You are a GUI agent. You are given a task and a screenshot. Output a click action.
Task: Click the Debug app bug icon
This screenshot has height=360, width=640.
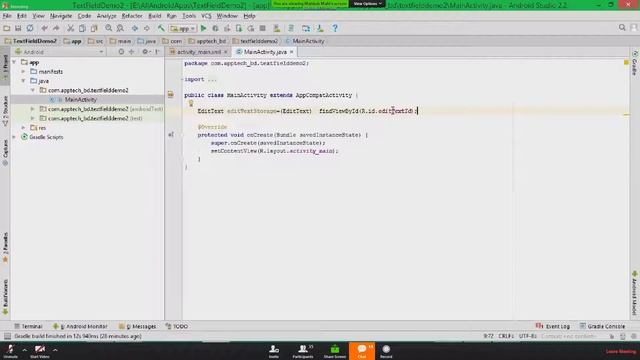tap(215, 28)
